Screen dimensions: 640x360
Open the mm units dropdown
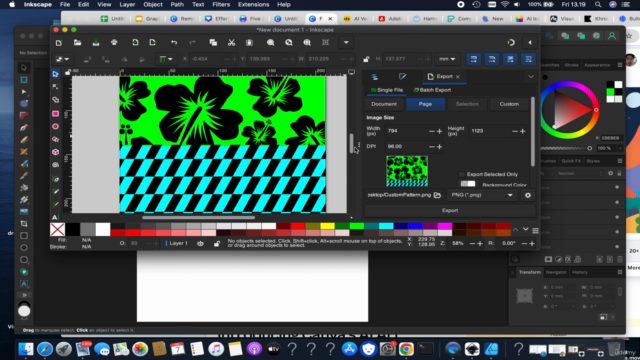(x=447, y=59)
